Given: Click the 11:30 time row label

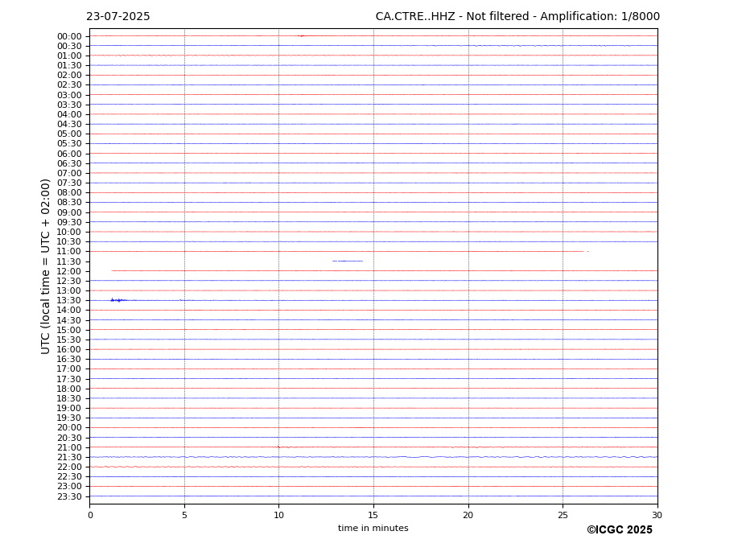Looking at the screenshot, I should point(69,261).
